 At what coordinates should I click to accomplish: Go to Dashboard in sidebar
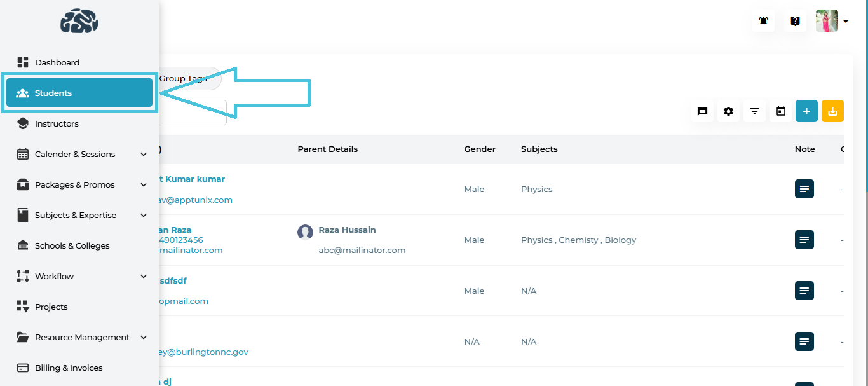tap(57, 62)
